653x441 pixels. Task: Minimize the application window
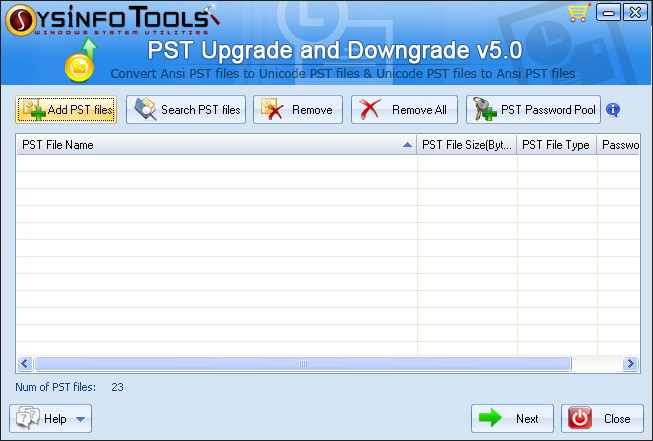(608, 12)
